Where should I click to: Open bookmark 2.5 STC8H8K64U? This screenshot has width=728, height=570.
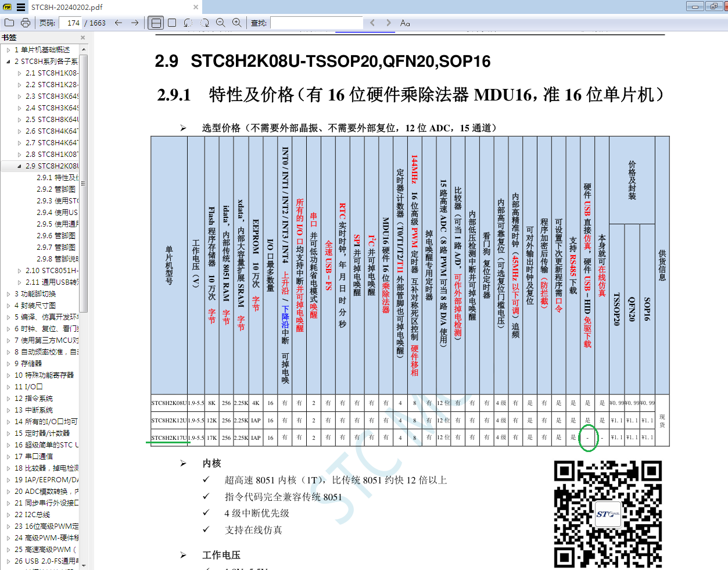52,120
